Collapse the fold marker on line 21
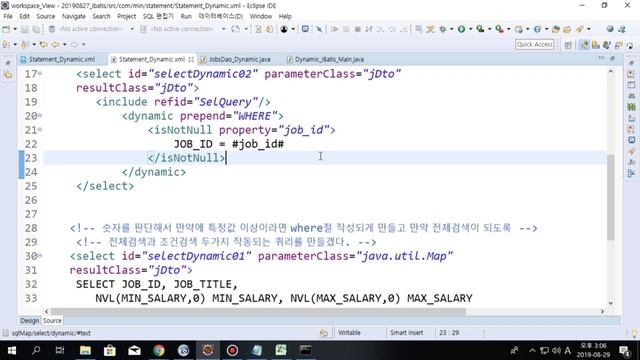 (x=40, y=130)
